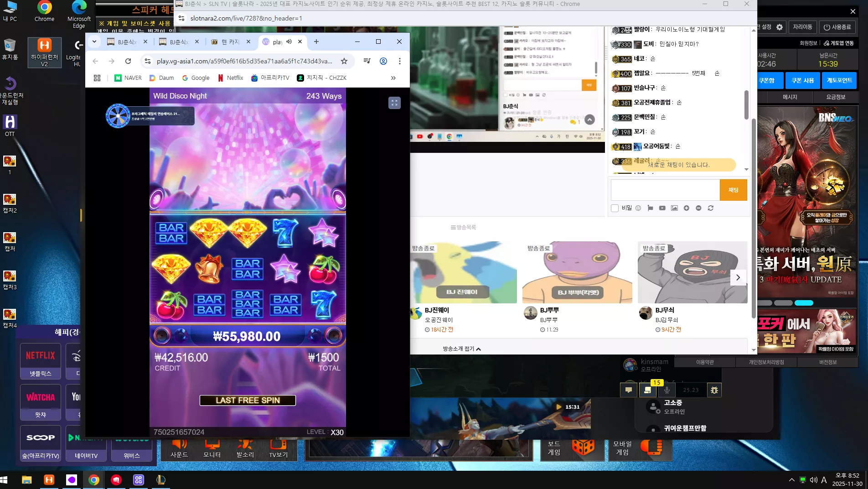Tick the 비밀 secret chat checkbox
868x489 pixels.
tap(615, 208)
